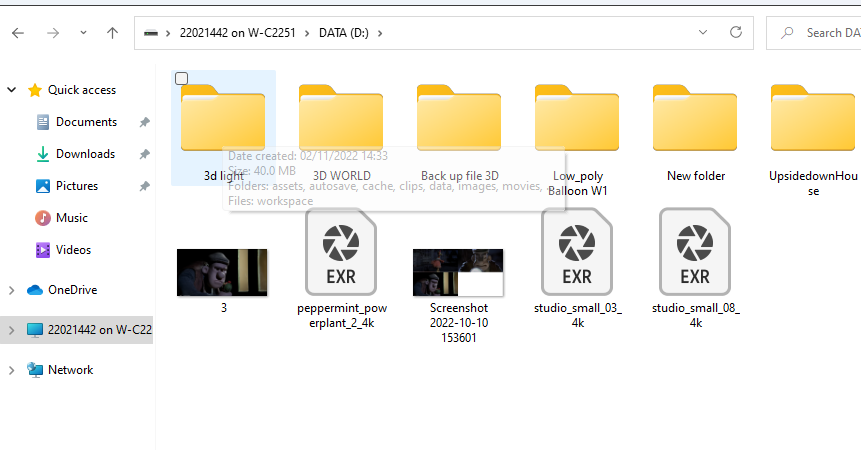Select the New folder icon
The height and width of the screenshot is (450, 861).
[695, 117]
